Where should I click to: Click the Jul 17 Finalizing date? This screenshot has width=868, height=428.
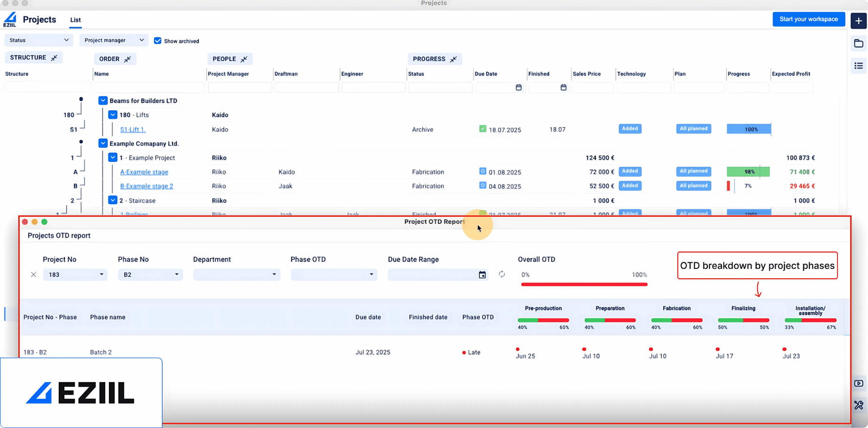pos(725,356)
